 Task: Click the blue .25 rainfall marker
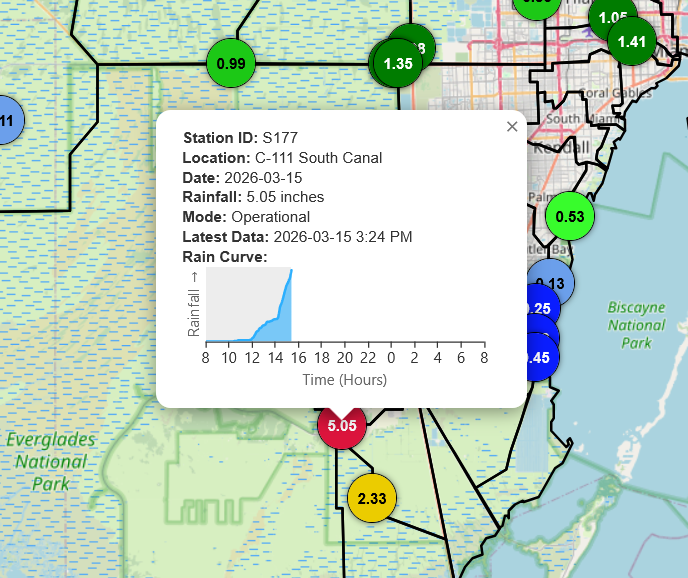click(x=544, y=303)
